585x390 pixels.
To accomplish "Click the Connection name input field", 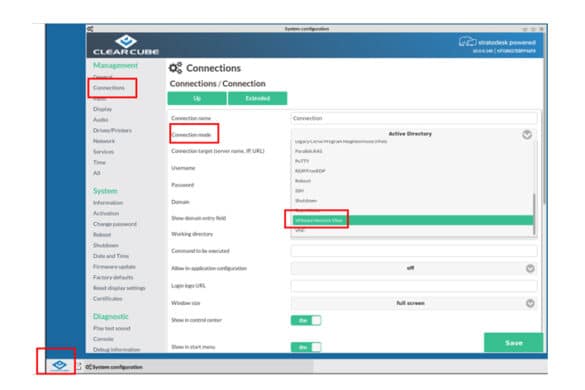I will [413, 118].
